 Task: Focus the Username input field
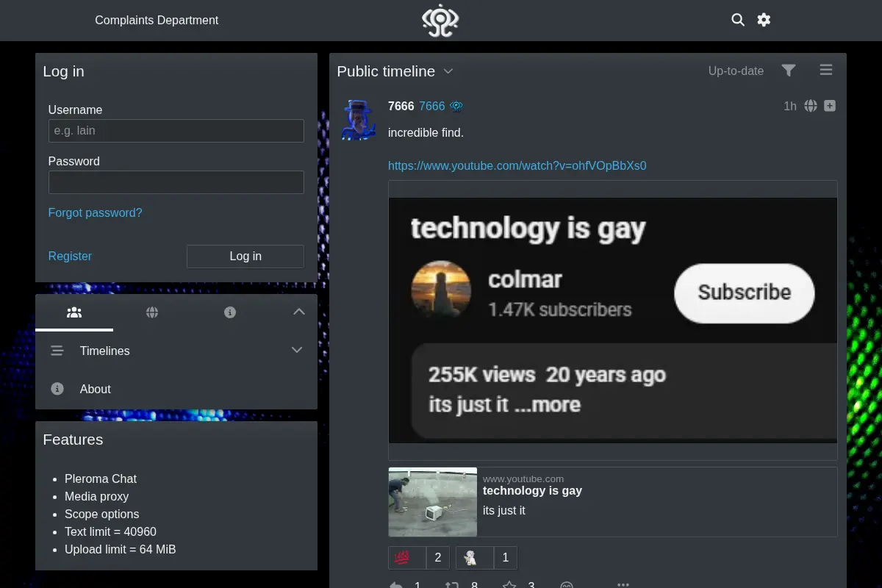(176, 131)
